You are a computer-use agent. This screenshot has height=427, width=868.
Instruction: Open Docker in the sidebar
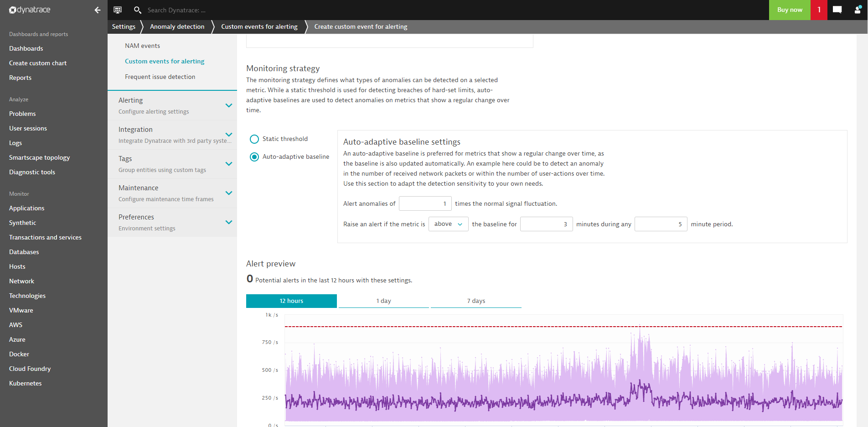(x=19, y=354)
